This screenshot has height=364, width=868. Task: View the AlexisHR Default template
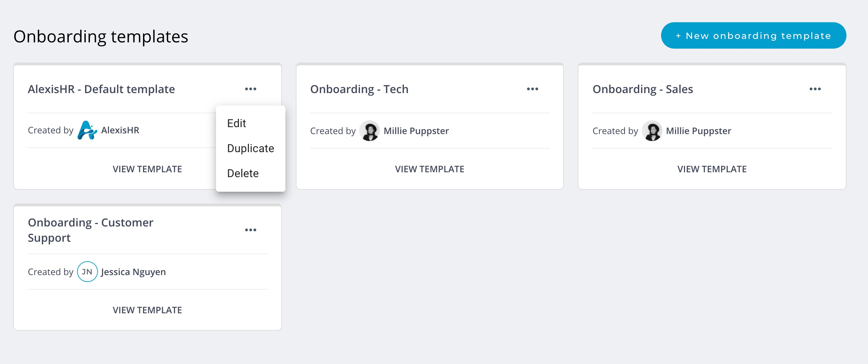(147, 169)
